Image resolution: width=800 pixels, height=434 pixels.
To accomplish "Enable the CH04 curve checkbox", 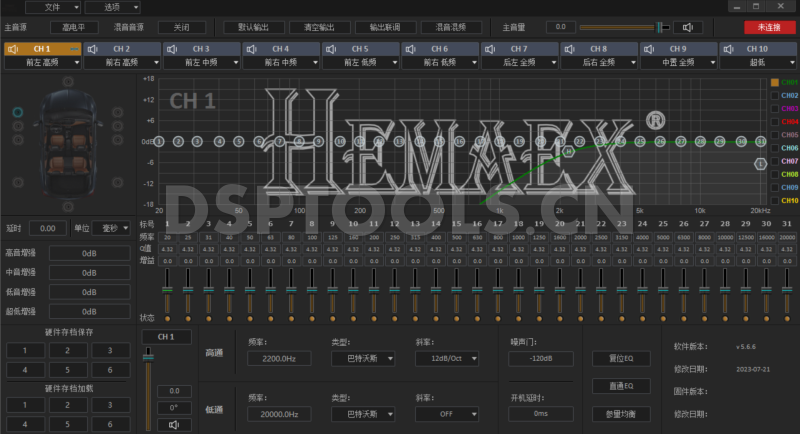I will (774, 122).
